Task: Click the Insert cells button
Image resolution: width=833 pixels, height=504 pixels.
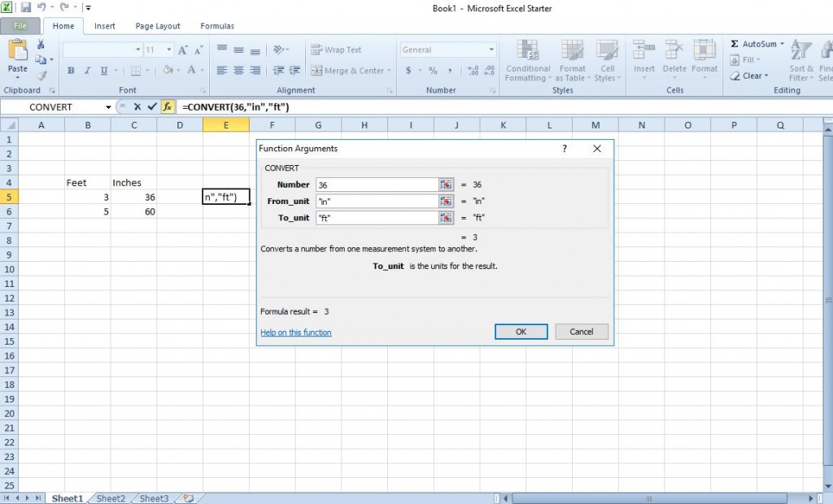Action: [x=644, y=60]
